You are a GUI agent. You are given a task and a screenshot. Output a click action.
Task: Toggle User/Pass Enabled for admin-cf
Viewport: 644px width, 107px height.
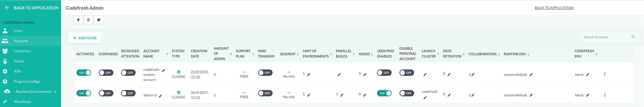point(384,93)
